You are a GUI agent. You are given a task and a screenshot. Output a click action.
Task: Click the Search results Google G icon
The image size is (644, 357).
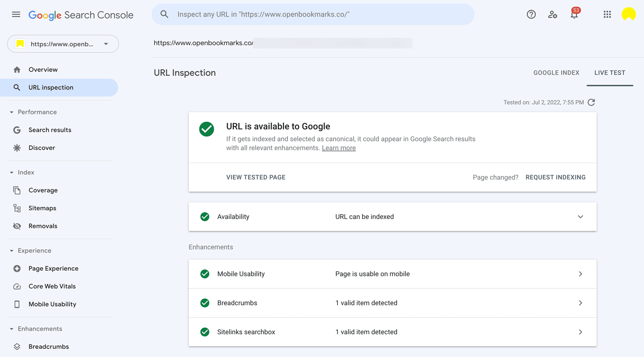pyautogui.click(x=17, y=130)
